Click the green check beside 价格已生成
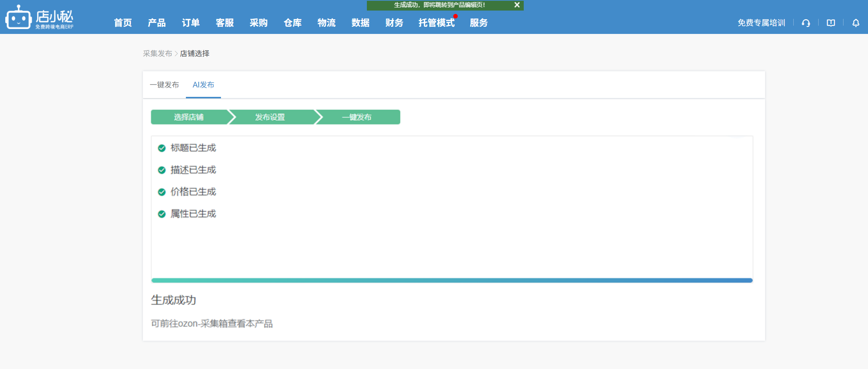The height and width of the screenshot is (369, 868). pos(162,192)
